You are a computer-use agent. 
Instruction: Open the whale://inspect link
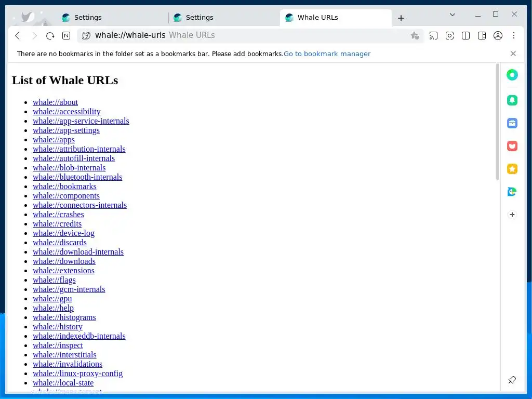pos(58,345)
